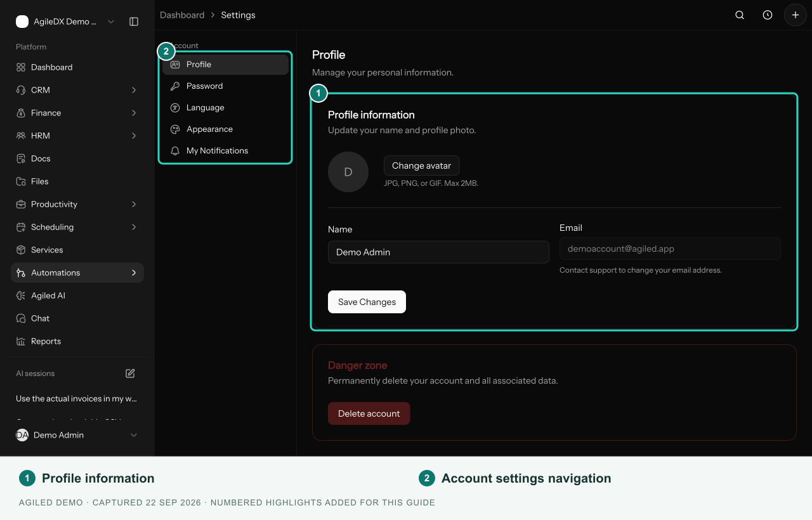Expand the Automations submenu chevron
This screenshot has height=520, width=812.
(x=134, y=273)
